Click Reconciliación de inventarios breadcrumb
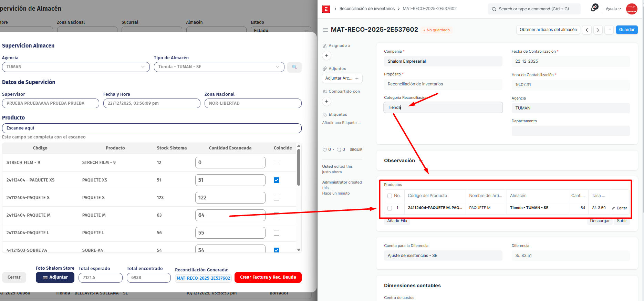 [367, 9]
